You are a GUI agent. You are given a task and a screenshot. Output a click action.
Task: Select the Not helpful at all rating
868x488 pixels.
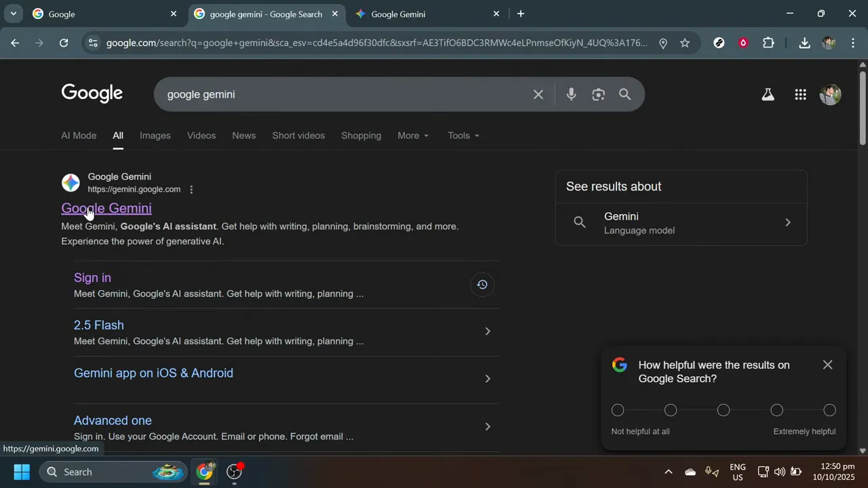click(x=618, y=410)
